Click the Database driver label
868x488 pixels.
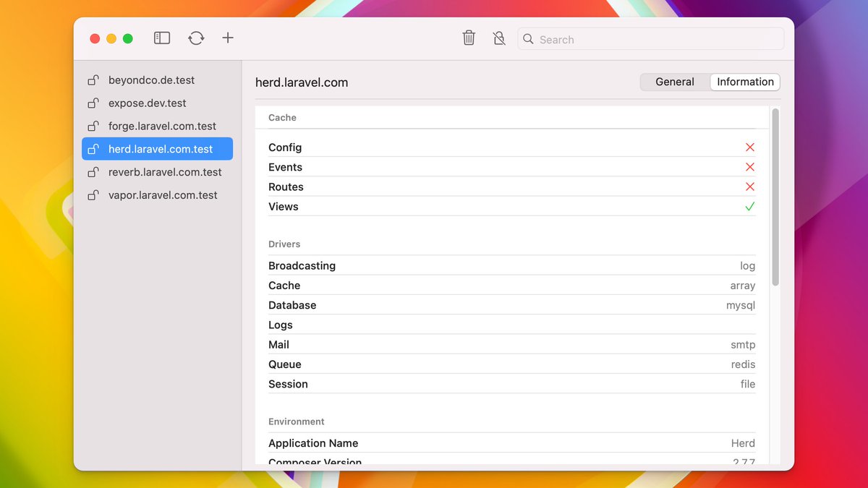point(292,305)
